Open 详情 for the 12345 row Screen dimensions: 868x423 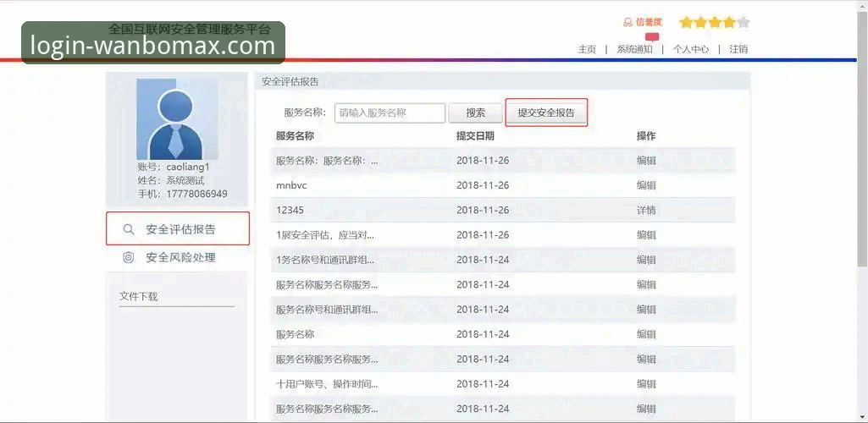coord(646,210)
